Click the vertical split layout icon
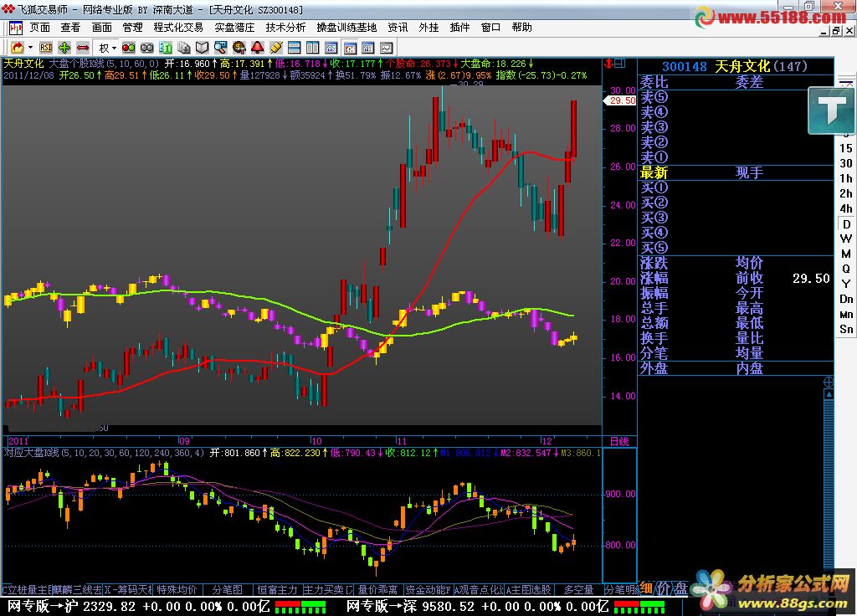This screenshot has width=857, height=616. (x=313, y=48)
